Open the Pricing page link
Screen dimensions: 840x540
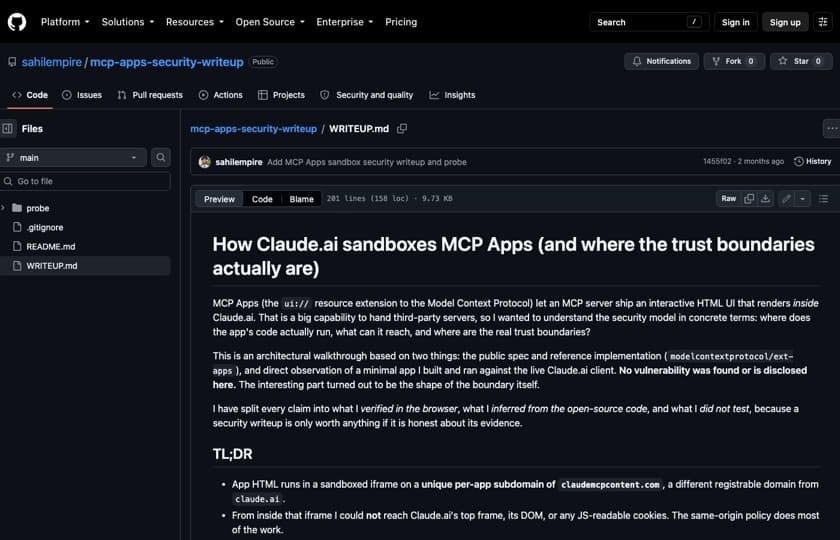click(x=401, y=22)
